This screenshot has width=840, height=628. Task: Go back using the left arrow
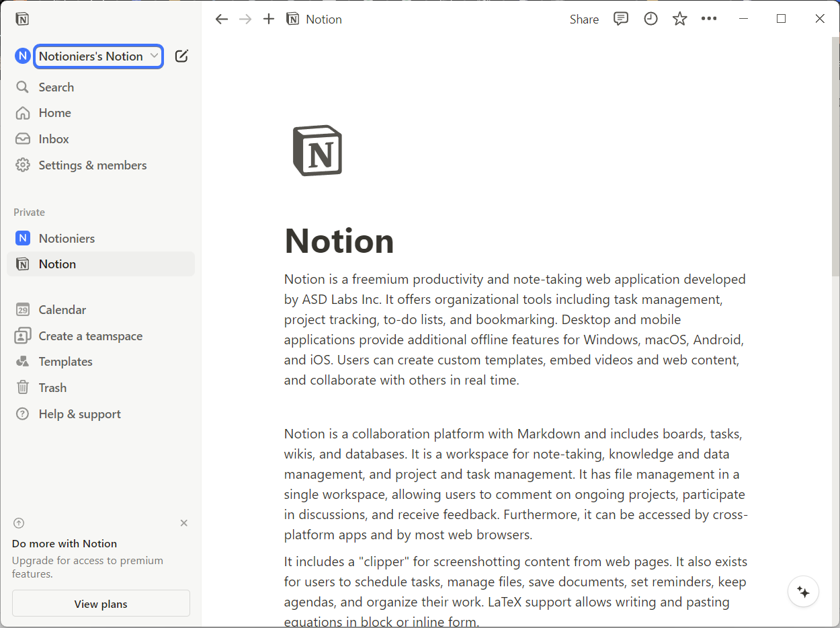click(x=222, y=19)
